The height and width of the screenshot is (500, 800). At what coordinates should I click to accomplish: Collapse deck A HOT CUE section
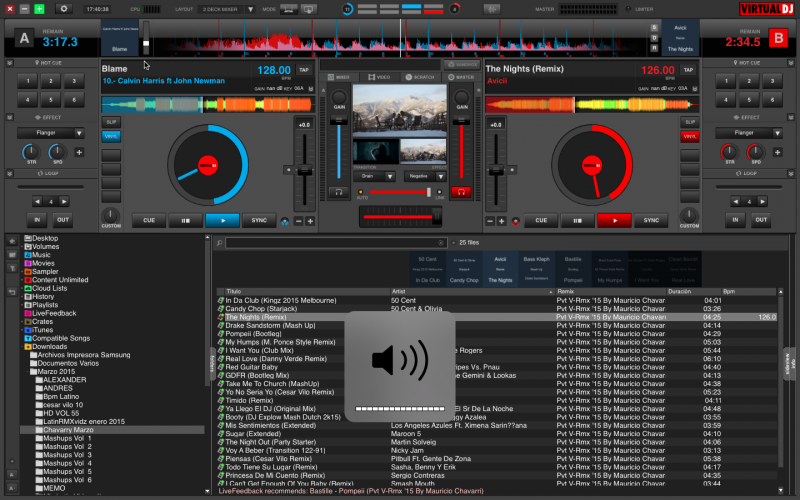click(9, 63)
